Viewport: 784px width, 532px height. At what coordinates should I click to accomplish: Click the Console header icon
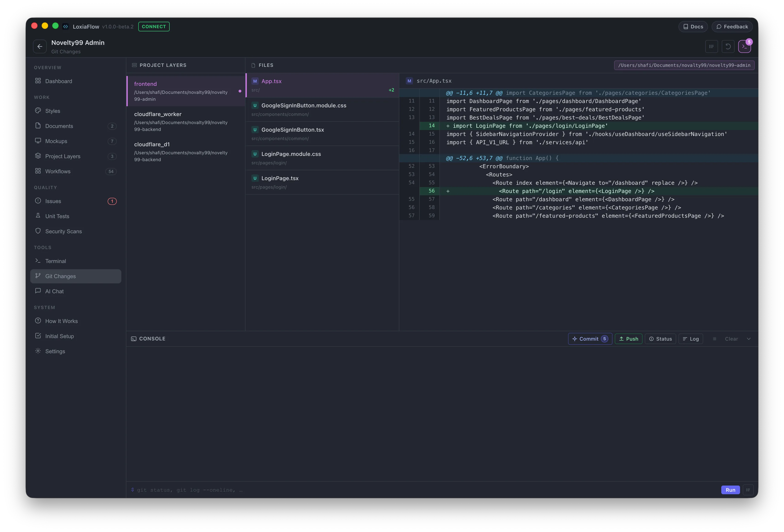tap(133, 339)
